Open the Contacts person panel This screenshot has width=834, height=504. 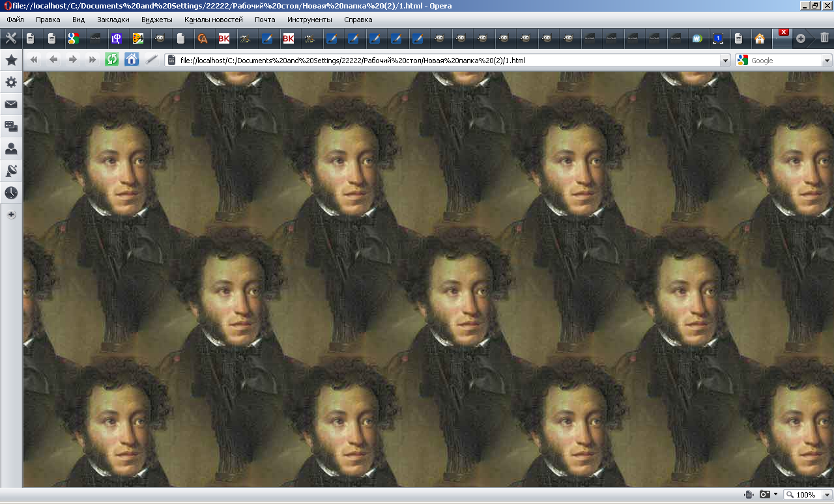11,148
